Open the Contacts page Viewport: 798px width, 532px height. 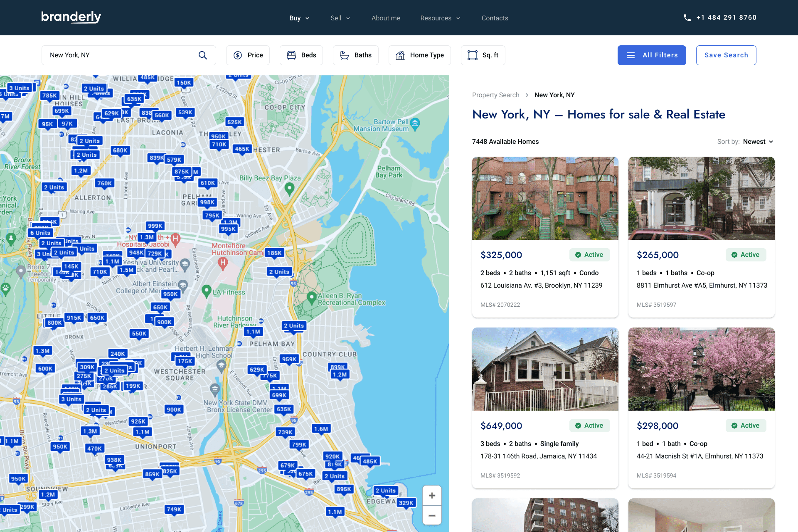click(495, 18)
